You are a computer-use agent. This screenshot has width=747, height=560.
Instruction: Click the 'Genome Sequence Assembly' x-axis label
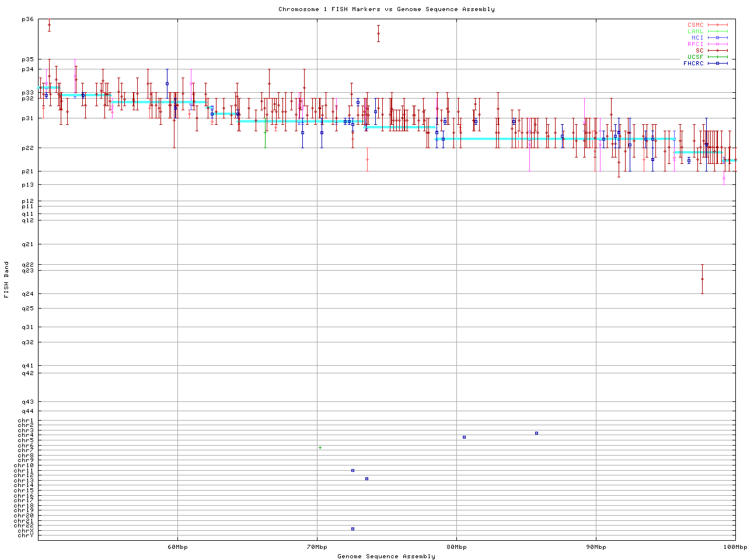pyautogui.click(x=386, y=556)
